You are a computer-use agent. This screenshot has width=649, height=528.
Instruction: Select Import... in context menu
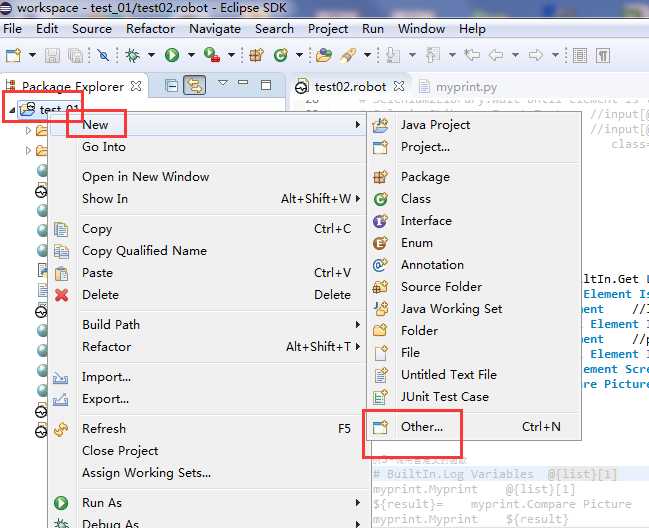pyautogui.click(x=208, y=377)
